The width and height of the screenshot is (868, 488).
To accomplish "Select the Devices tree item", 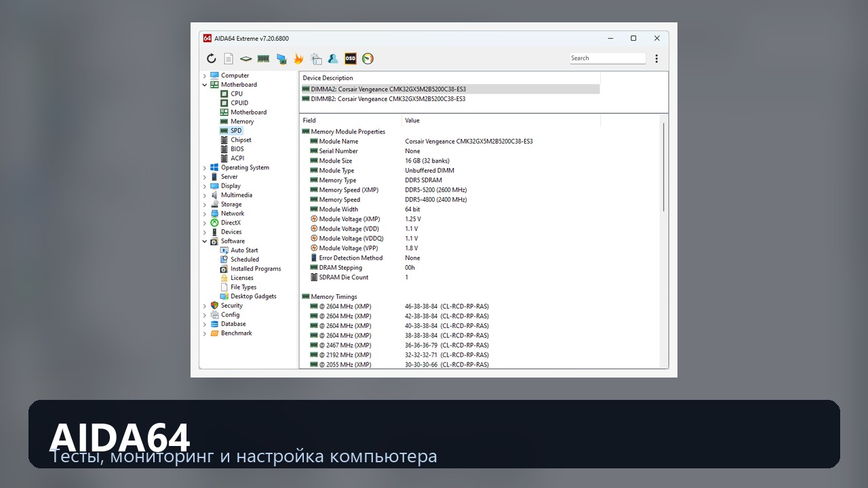I will tap(226, 232).
